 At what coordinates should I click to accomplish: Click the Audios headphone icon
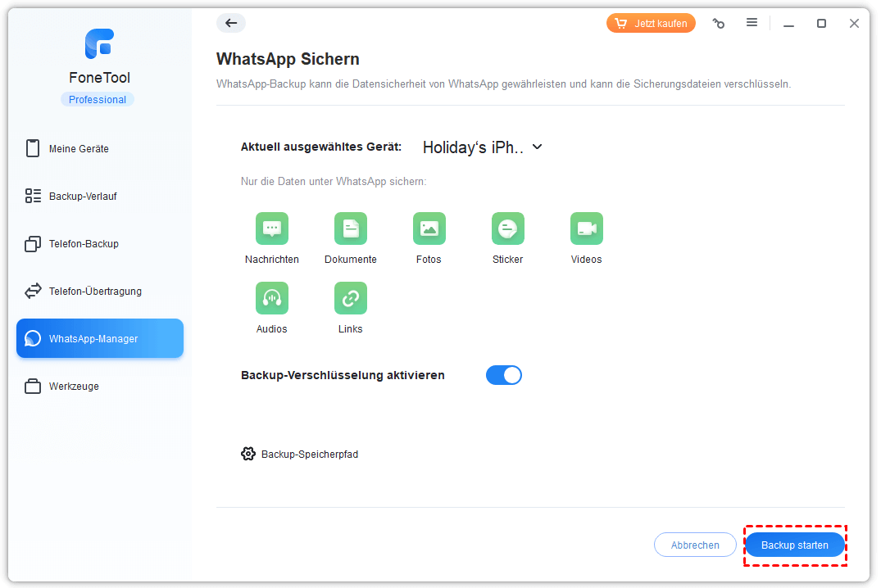(x=272, y=299)
